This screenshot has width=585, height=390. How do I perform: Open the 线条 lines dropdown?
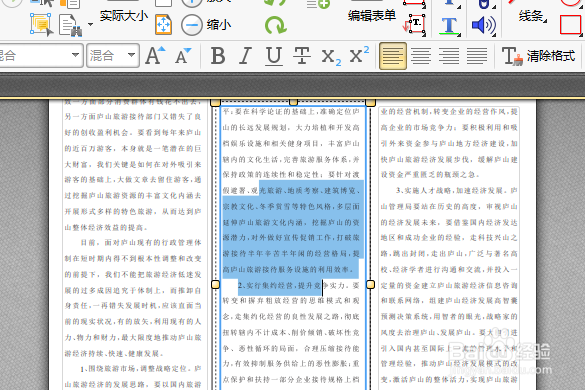(x=532, y=16)
